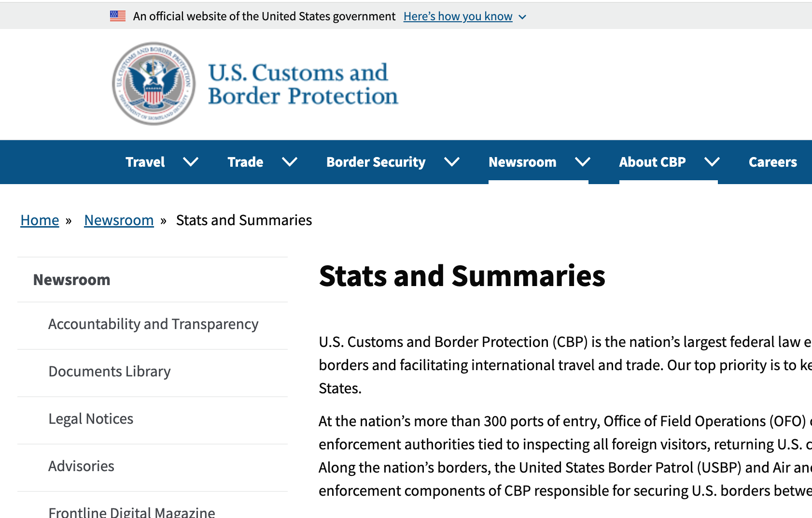812x518 pixels.
Task: Click the Home breadcrumb link
Action: pos(40,220)
